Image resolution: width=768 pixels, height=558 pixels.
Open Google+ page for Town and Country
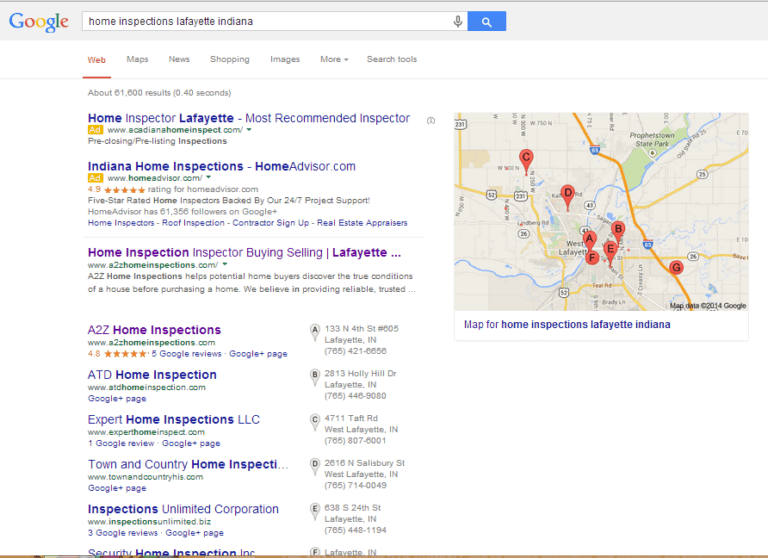pyautogui.click(x=117, y=488)
